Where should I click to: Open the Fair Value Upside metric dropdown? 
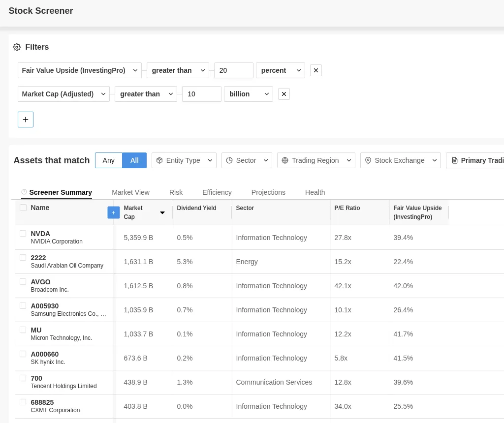tap(80, 70)
